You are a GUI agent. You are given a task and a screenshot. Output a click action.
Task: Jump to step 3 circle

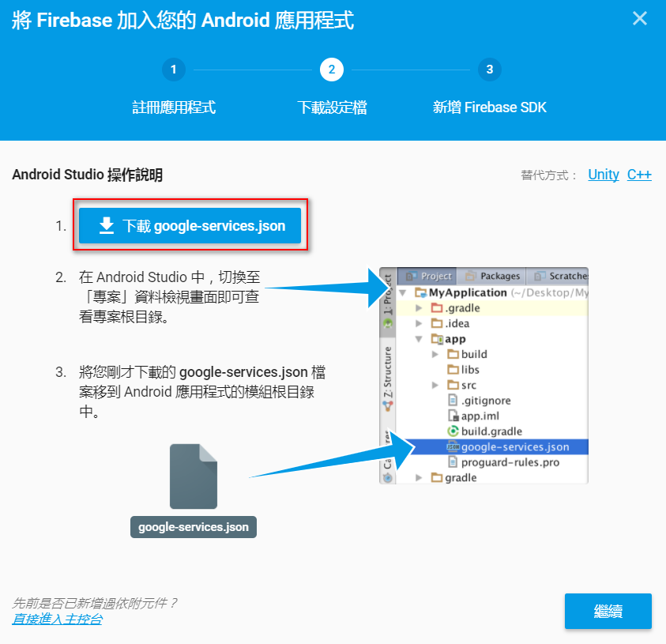coord(489,70)
